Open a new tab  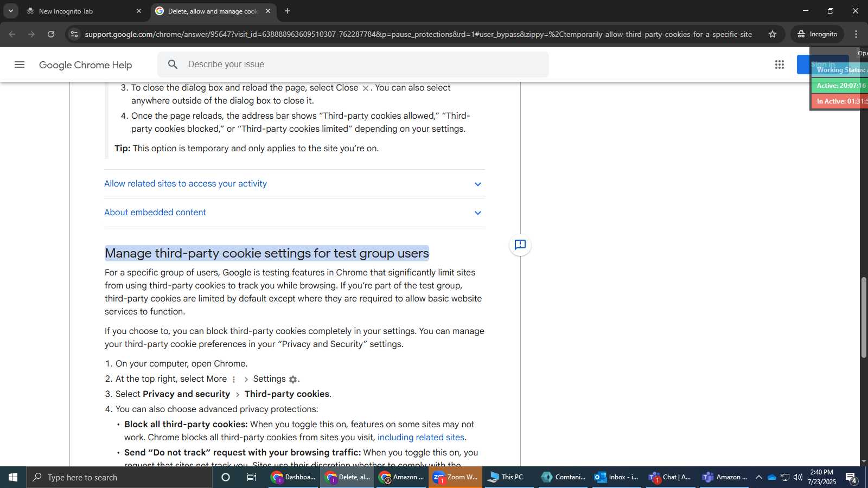(x=288, y=11)
